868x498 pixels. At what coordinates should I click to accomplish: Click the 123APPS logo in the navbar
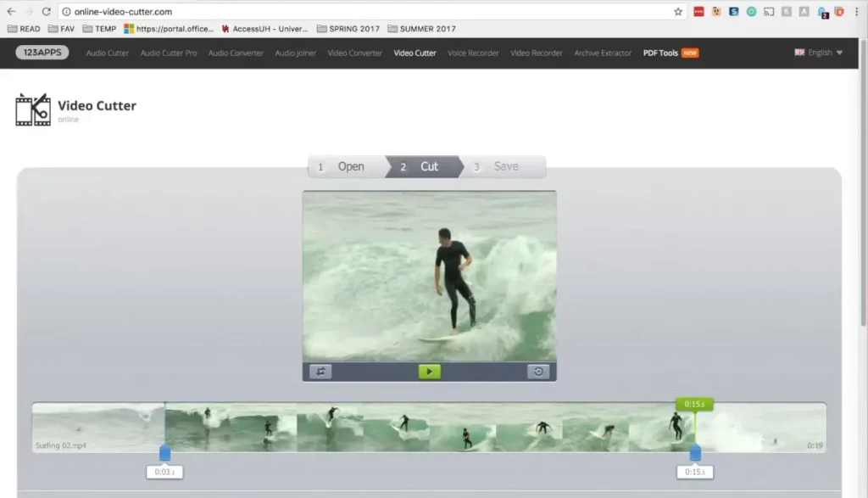(x=42, y=52)
